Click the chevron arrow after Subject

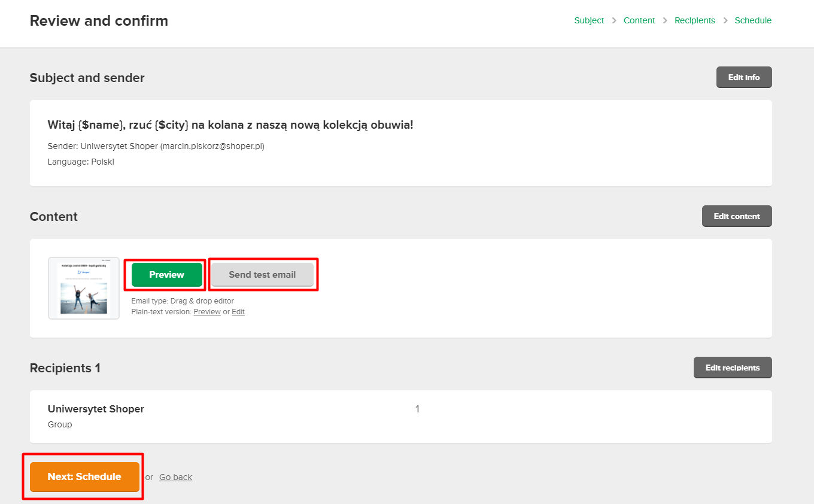coord(614,20)
